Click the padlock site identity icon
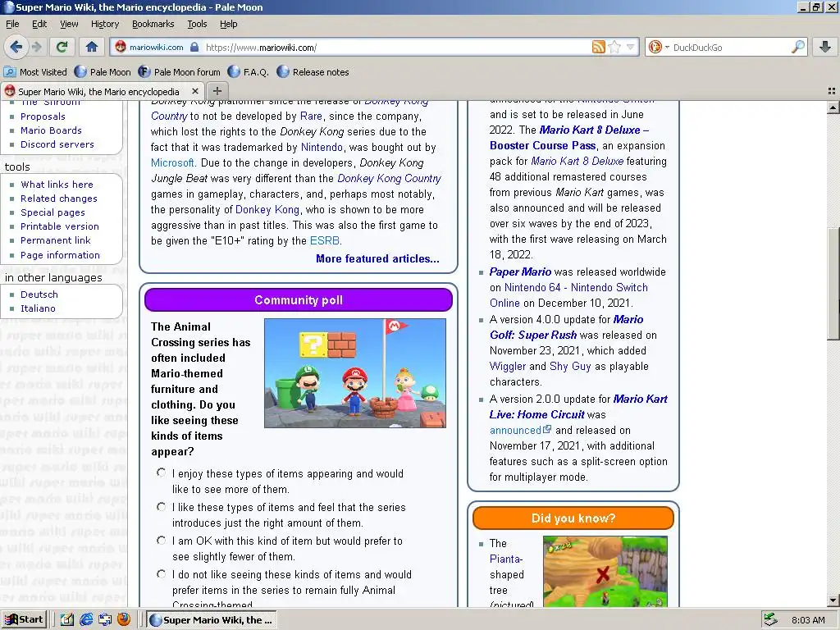Screen dimensions: 840x630 [194, 47]
